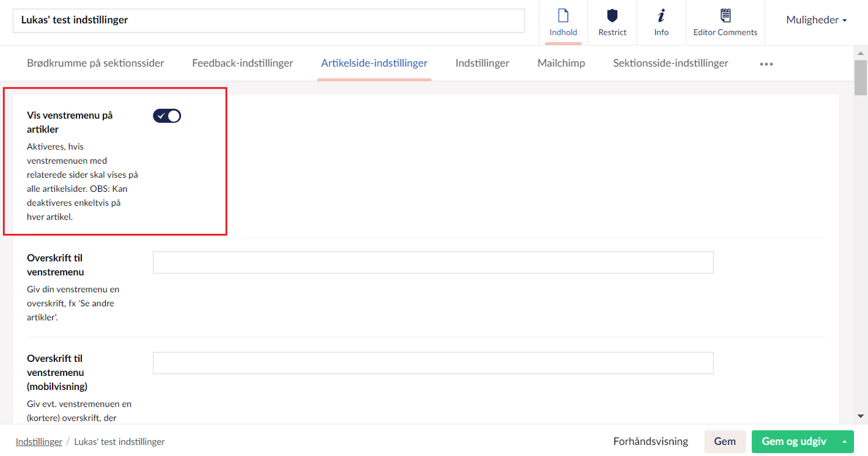Switch to Brødkrumme på sektionssider tab
This screenshot has height=456, width=868.
(x=95, y=63)
